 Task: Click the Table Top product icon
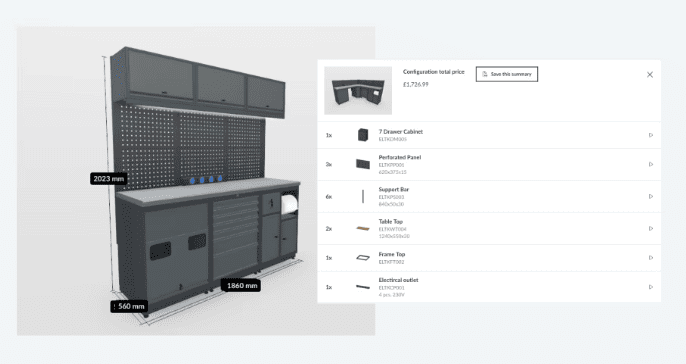click(363, 228)
